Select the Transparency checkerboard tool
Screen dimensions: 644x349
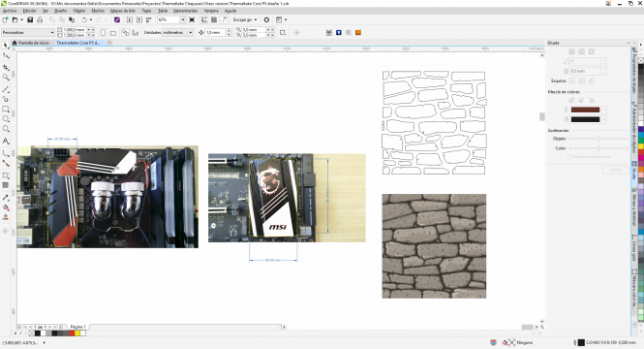point(6,185)
